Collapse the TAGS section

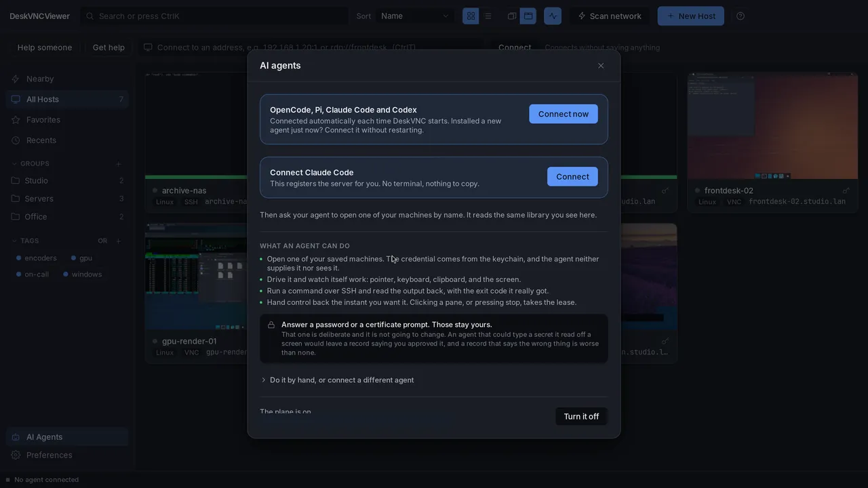click(x=26, y=241)
